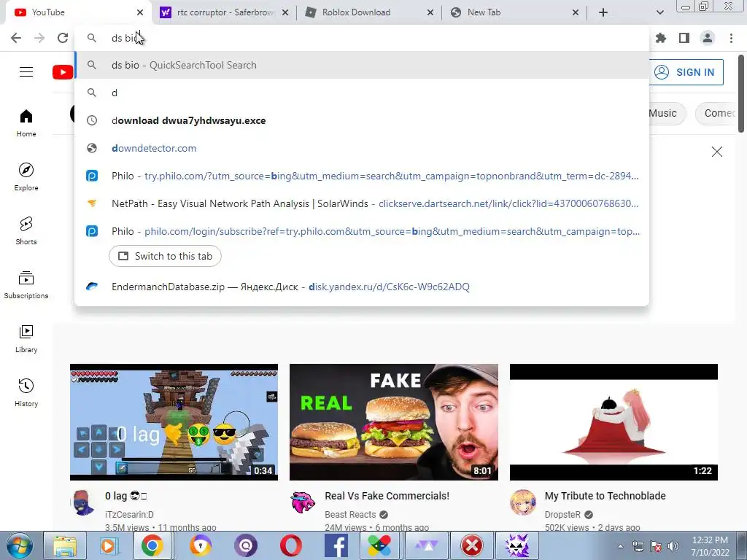The width and height of the screenshot is (747, 560).
Task: Open Facebook icon in taskbar
Action: [336, 545]
